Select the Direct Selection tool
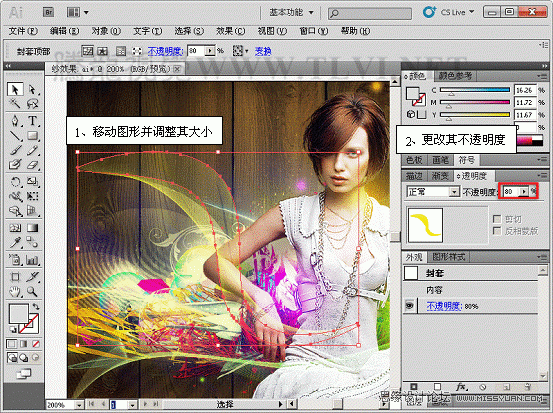 (x=32, y=89)
